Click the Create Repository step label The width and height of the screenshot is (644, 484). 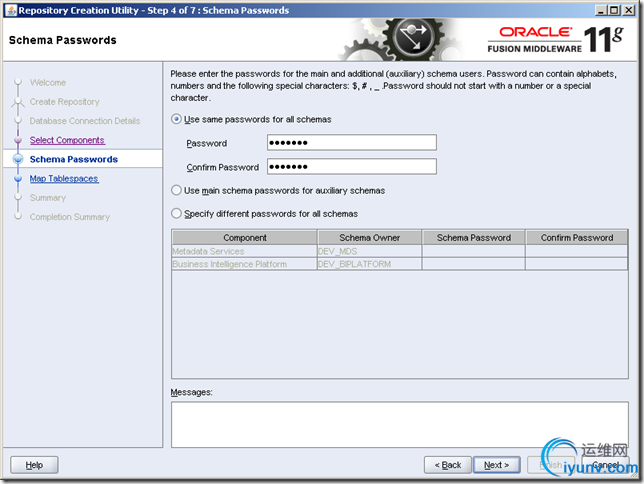click(64, 101)
